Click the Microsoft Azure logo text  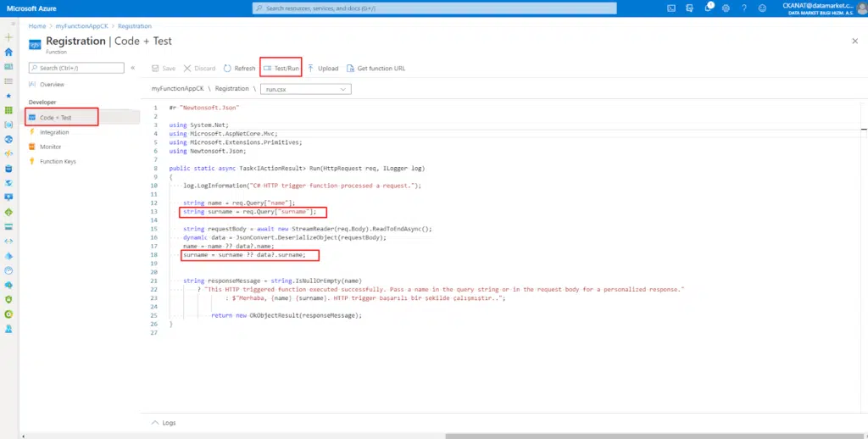click(31, 8)
